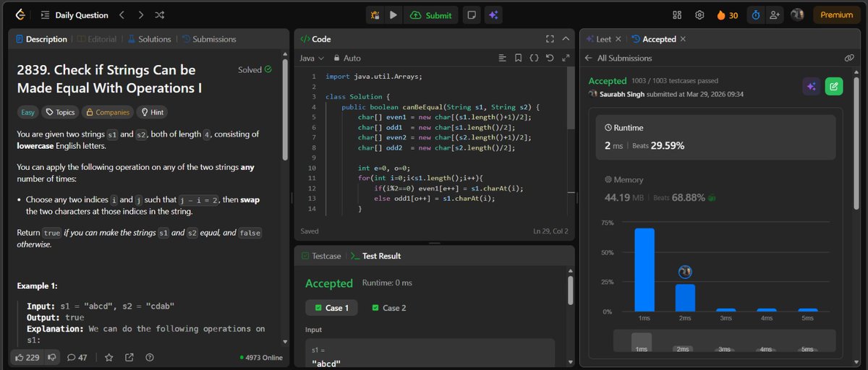The image size is (868, 370).
Task: Start the debugger with the bug icon
Action: click(375, 14)
